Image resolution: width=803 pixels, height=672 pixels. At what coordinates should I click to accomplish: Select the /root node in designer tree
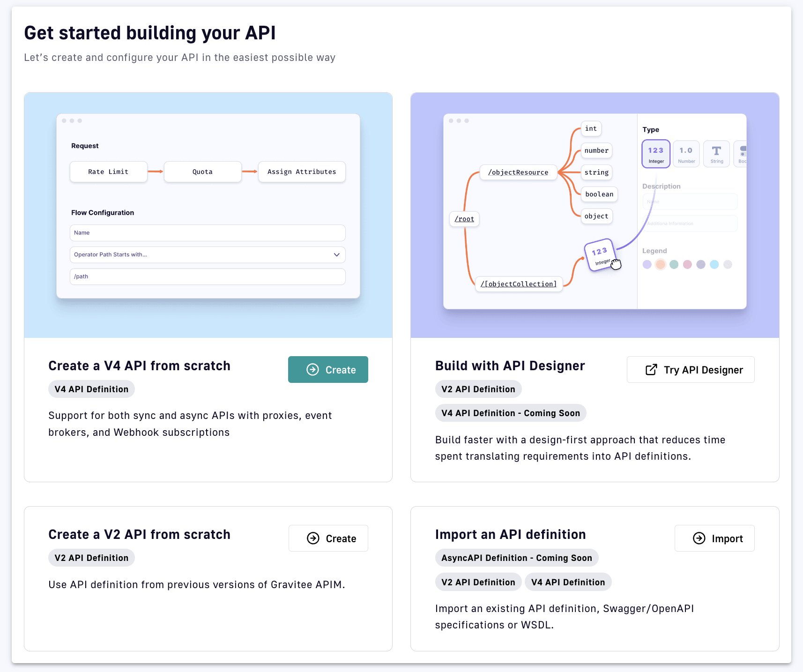click(464, 219)
